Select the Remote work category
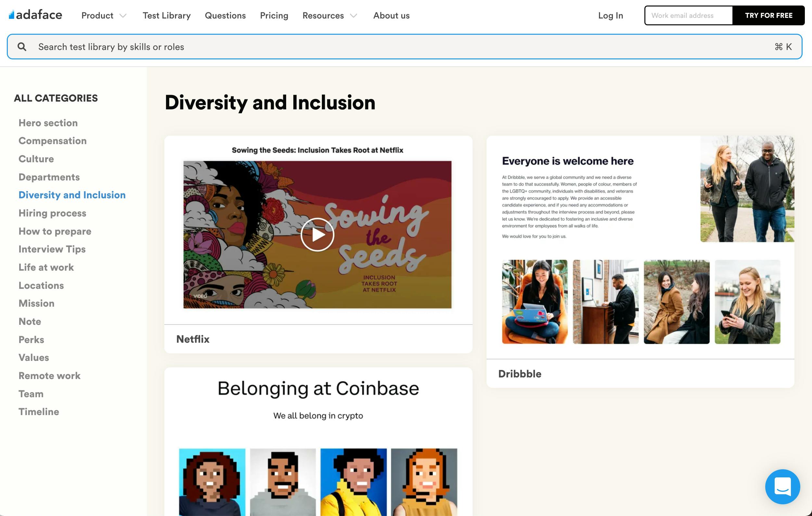The height and width of the screenshot is (516, 812). pos(50,376)
